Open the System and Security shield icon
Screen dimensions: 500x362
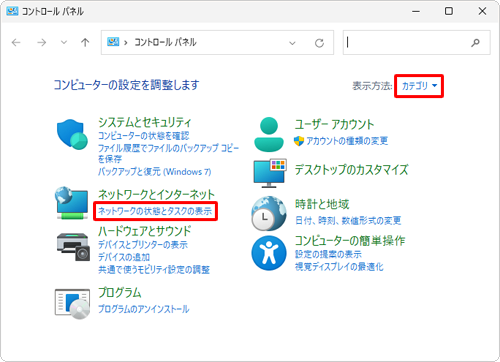pyautogui.click(x=72, y=135)
